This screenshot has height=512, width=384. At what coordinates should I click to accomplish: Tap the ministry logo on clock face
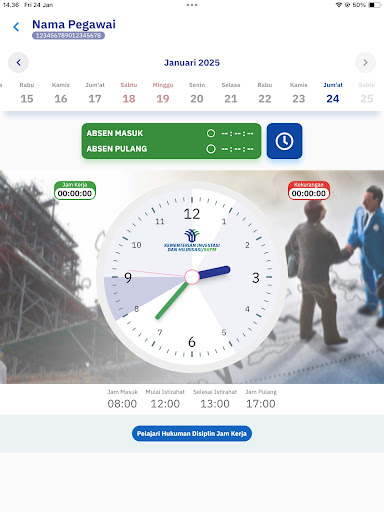(192, 240)
